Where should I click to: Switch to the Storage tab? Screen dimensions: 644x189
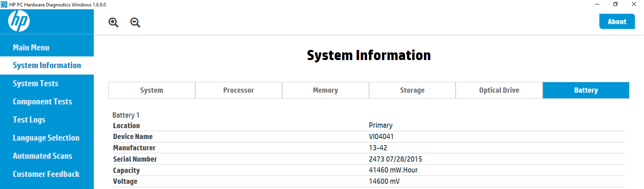click(x=412, y=90)
